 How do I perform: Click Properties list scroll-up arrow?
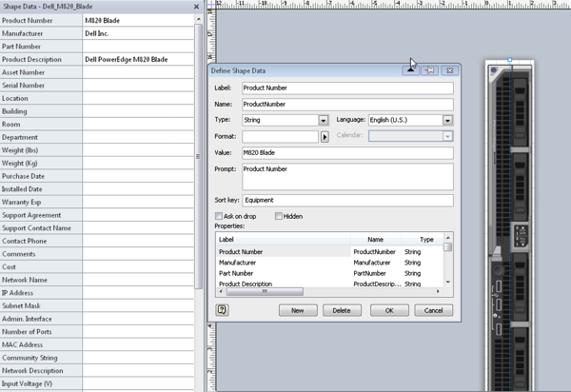(x=448, y=238)
